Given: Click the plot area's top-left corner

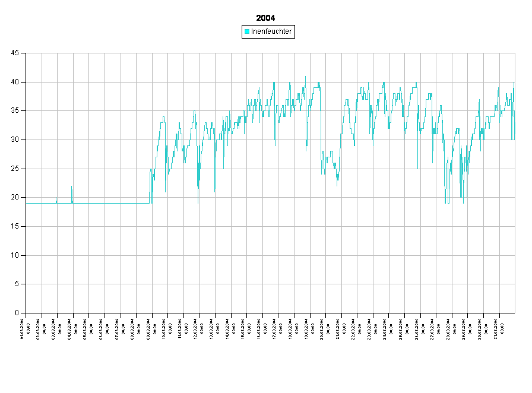Looking at the screenshot, I should (26, 53).
